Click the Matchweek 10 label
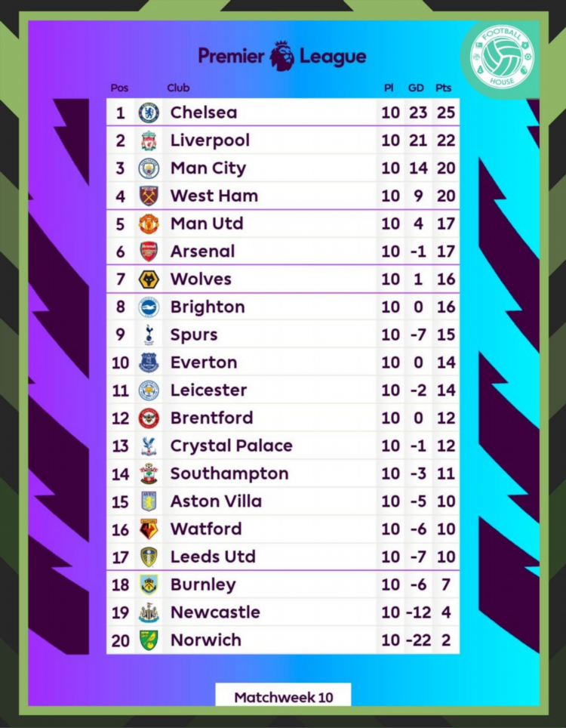This screenshot has width=566, height=728. click(x=284, y=697)
